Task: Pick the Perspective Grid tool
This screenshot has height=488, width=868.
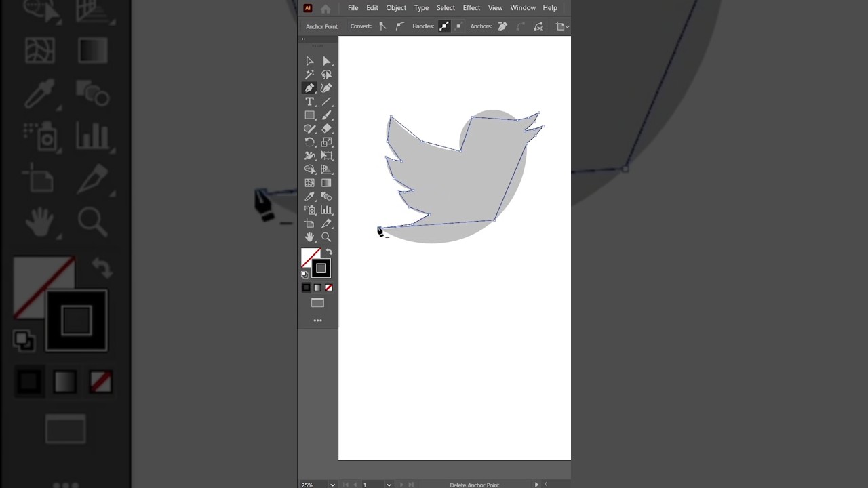Action: point(326,169)
